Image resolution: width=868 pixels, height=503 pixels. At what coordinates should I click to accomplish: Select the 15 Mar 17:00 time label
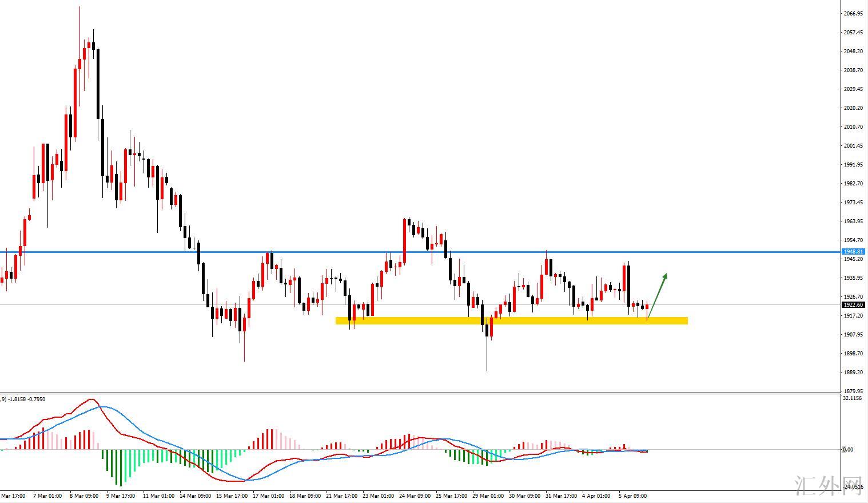[232, 496]
